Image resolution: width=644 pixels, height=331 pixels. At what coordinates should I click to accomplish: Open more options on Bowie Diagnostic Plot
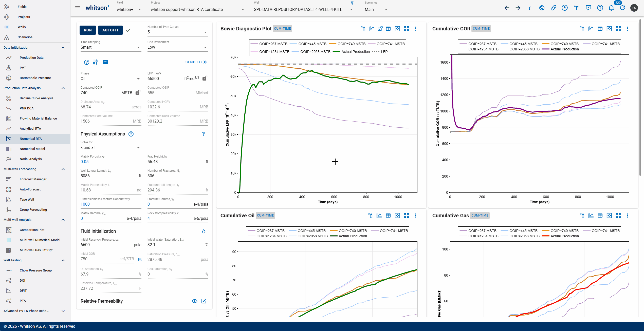tap(416, 29)
